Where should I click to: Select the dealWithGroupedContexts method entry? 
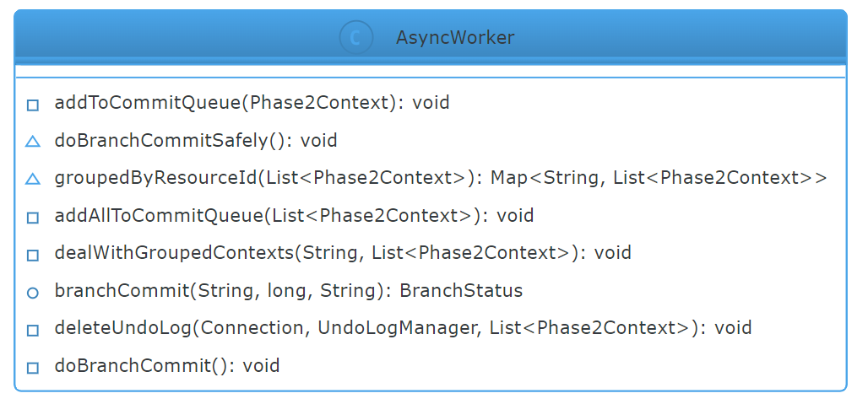(x=343, y=253)
